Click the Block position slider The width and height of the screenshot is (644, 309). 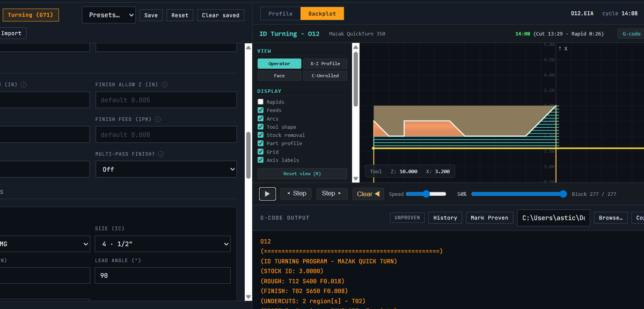click(x=519, y=194)
